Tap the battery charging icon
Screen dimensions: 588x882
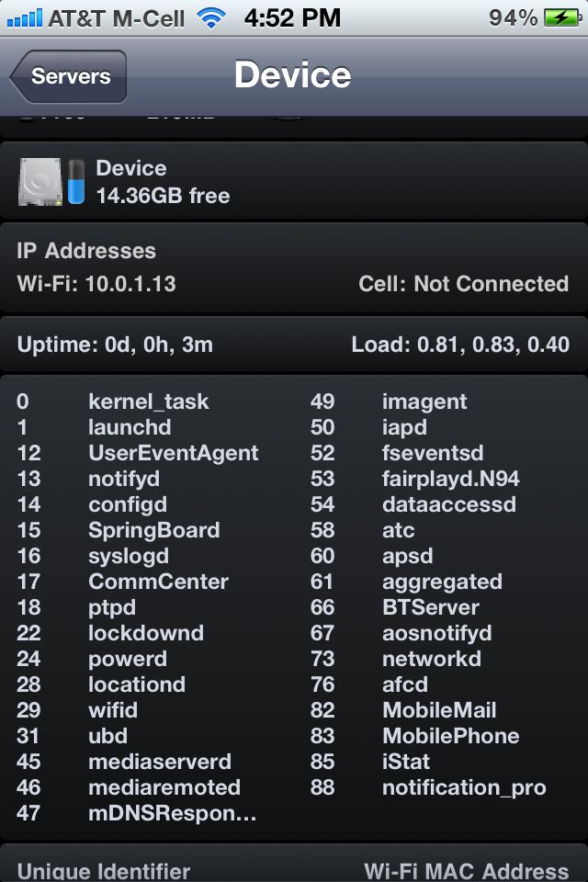[x=562, y=18]
